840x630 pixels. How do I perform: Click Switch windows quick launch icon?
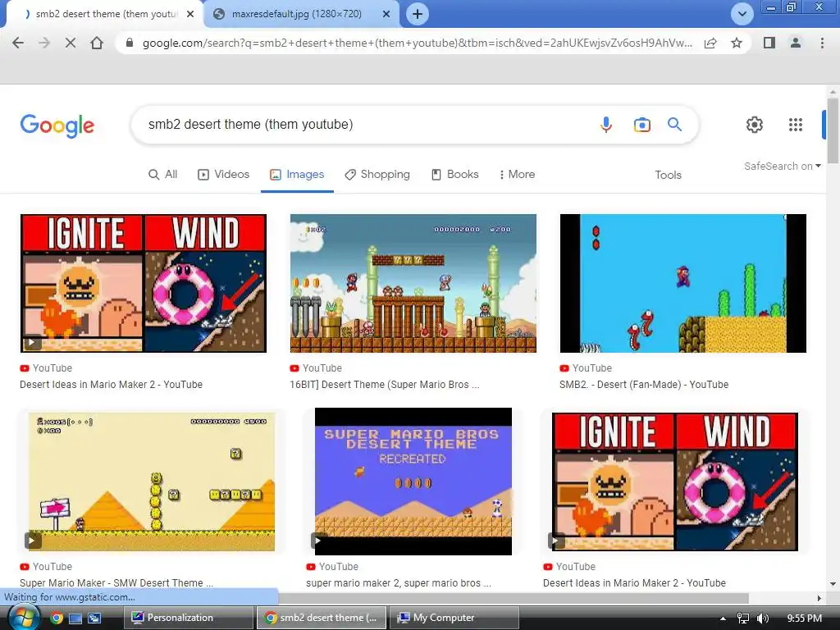pyautogui.click(x=95, y=619)
